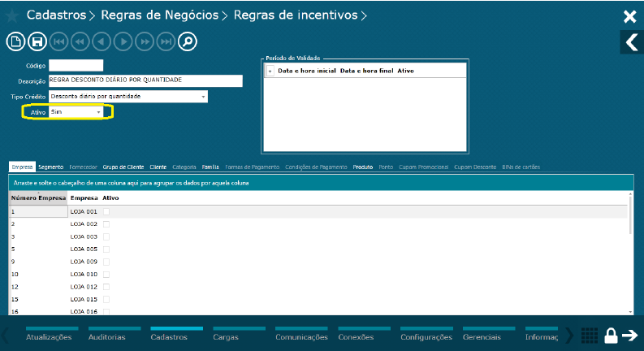This screenshot has height=351, width=644.
Task: Open the BINs de cartões tab
Action: click(x=521, y=167)
